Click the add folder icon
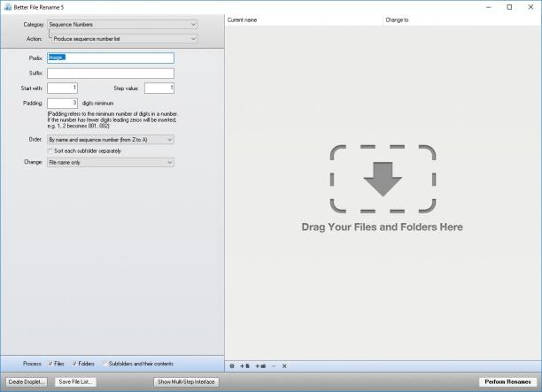Viewport: 542px width, 392px height. (x=260, y=366)
